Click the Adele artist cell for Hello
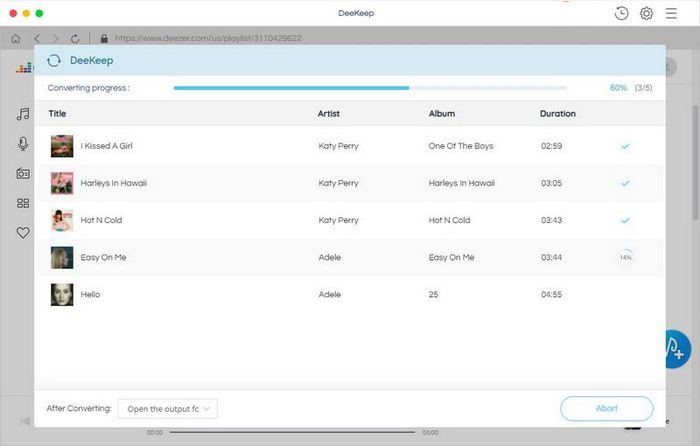 pos(329,294)
